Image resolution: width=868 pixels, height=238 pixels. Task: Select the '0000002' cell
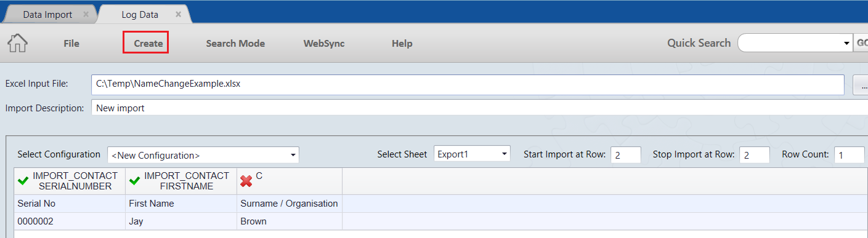[69, 221]
